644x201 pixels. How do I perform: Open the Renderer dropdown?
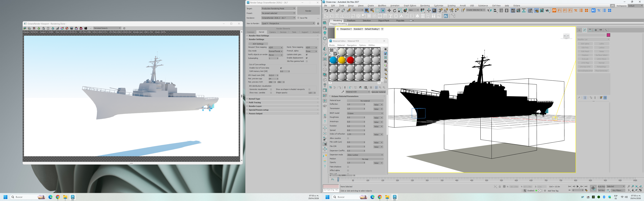point(278,18)
